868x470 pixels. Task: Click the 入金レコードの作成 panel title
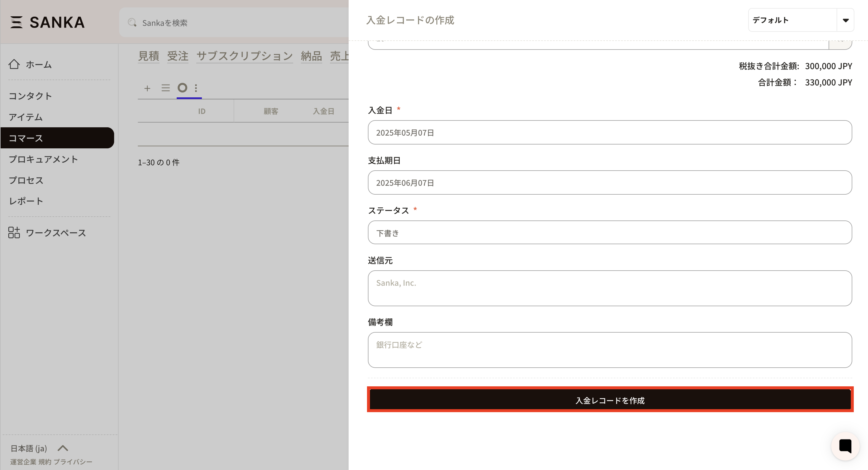point(410,20)
